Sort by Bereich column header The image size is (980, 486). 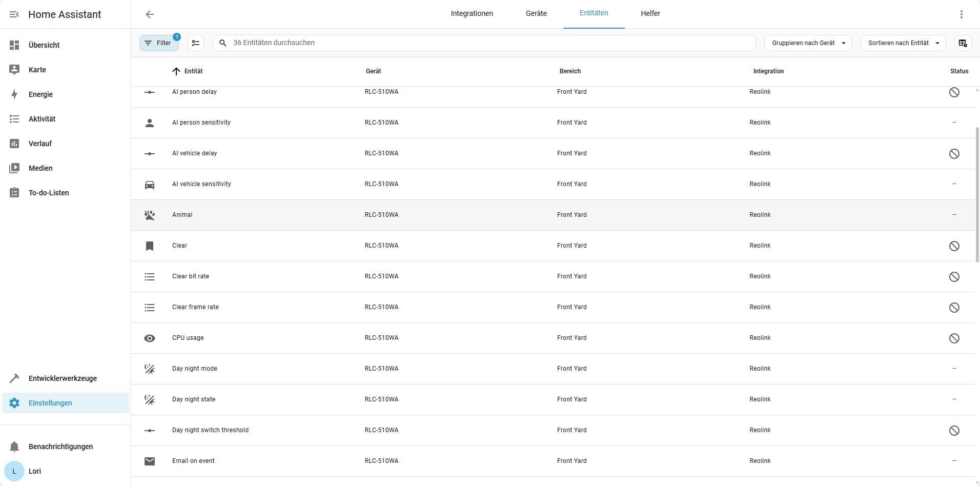570,71
